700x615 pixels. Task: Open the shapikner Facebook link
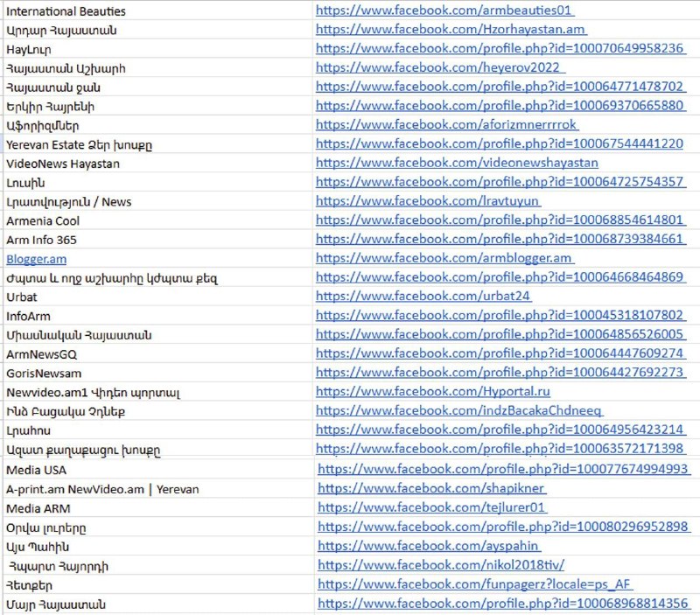coord(431,488)
